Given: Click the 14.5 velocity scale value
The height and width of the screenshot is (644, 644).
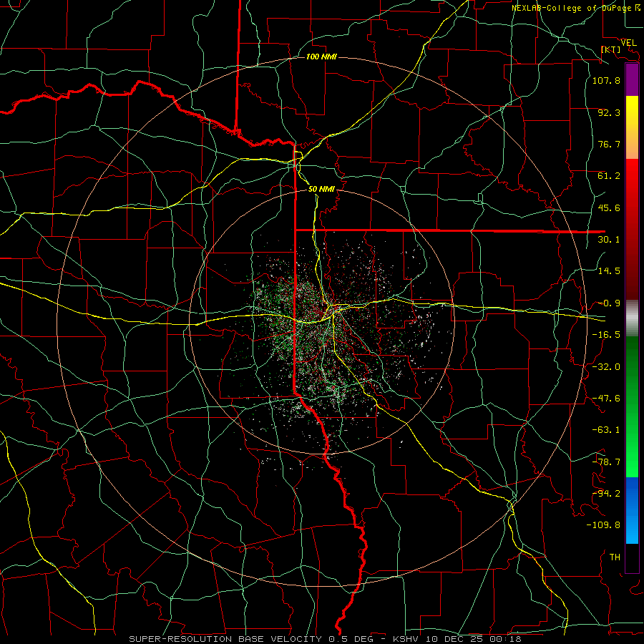Looking at the screenshot, I should [609, 271].
